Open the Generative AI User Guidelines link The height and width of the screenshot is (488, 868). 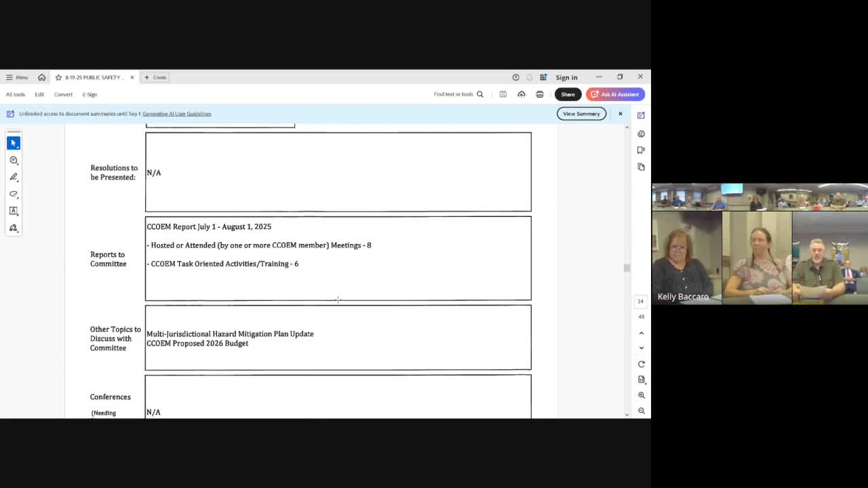[x=177, y=114]
